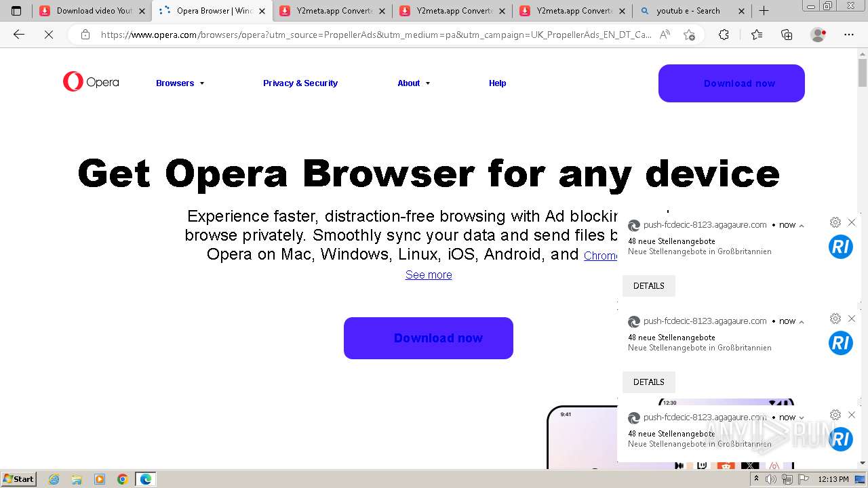
Task: Open File Explorer from the taskbar
Action: point(77,479)
